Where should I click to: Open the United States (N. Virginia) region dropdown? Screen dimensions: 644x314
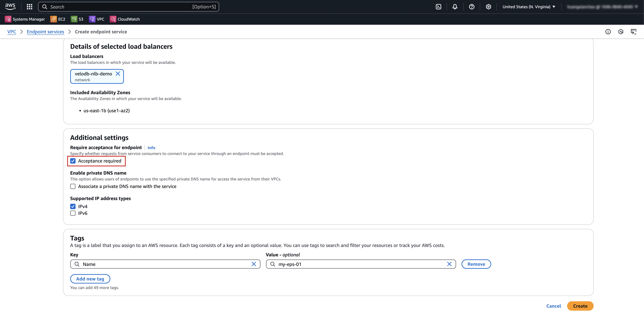(x=528, y=7)
